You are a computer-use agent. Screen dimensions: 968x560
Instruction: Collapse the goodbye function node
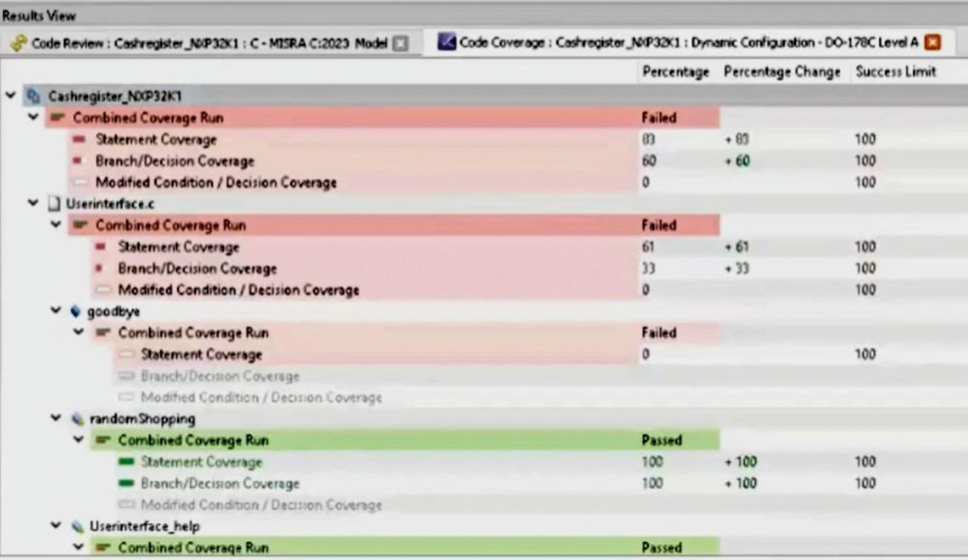click(x=56, y=311)
